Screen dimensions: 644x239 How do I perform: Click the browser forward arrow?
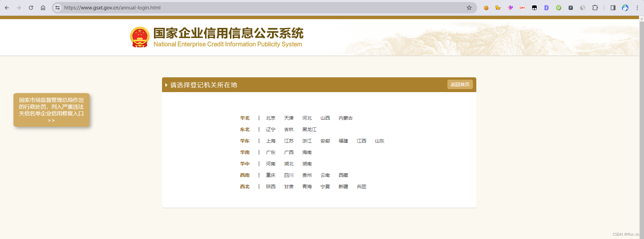19,8
